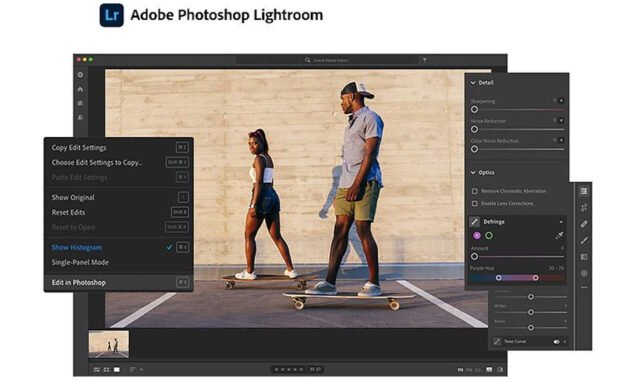
Task: Click the Defringe fringe selector eyedropper
Action: [559, 236]
